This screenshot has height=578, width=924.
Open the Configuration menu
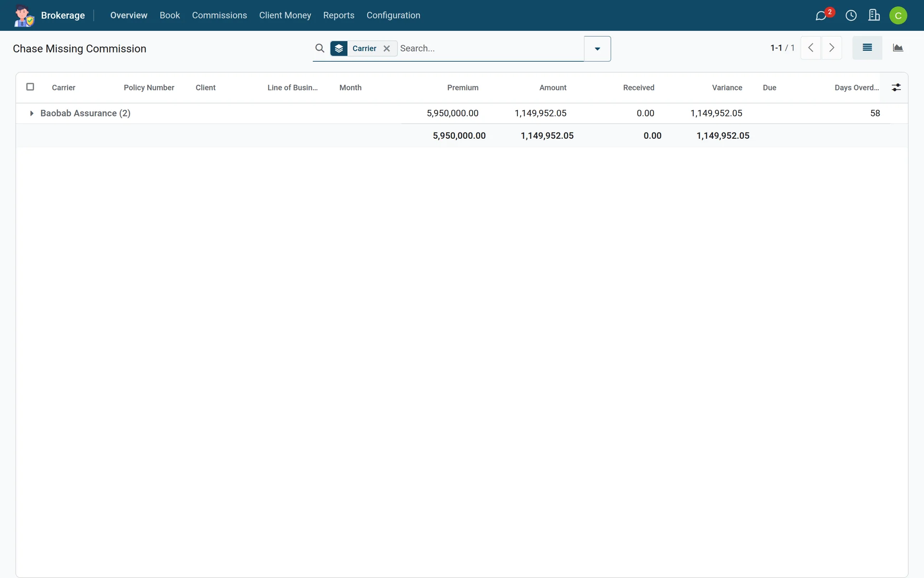pyautogui.click(x=393, y=15)
